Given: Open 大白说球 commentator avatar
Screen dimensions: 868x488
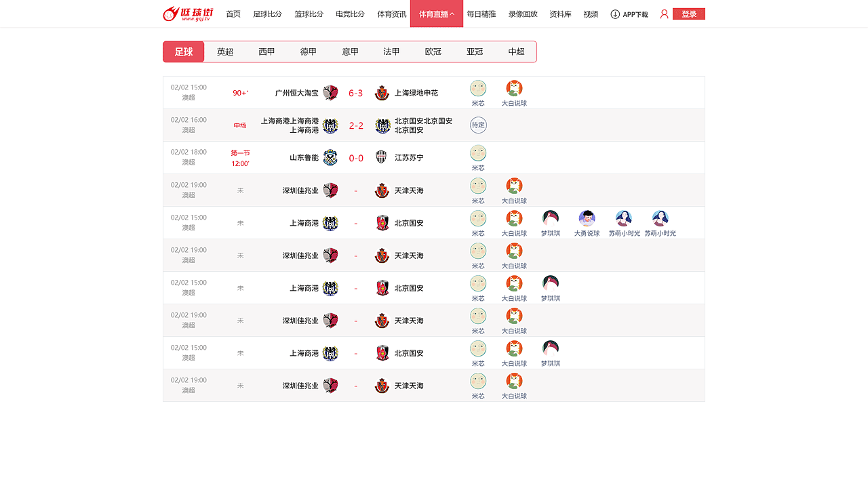Looking at the screenshot, I should 514,87.
